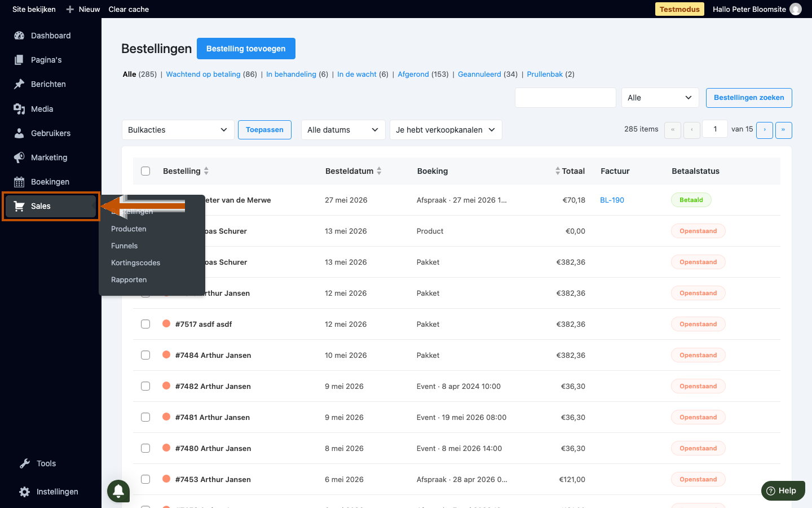Open order #7517 asdf asdf
Viewport: 812px width, 508px height.
(204, 324)
